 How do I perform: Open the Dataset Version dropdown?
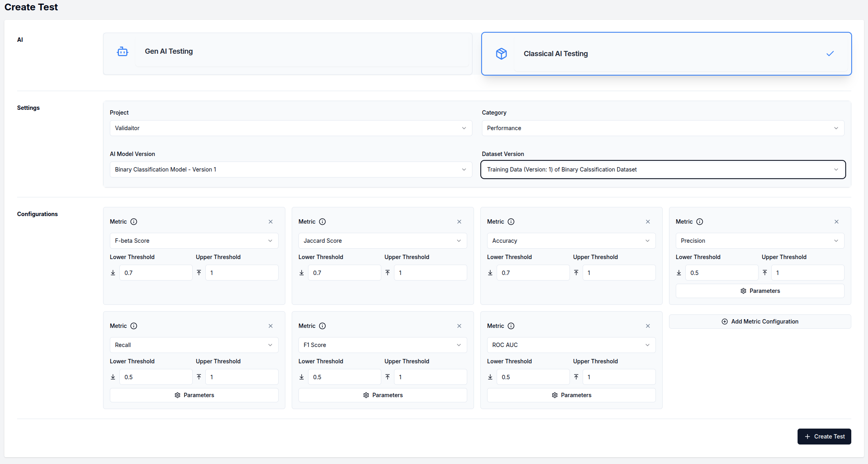(663, 170)
